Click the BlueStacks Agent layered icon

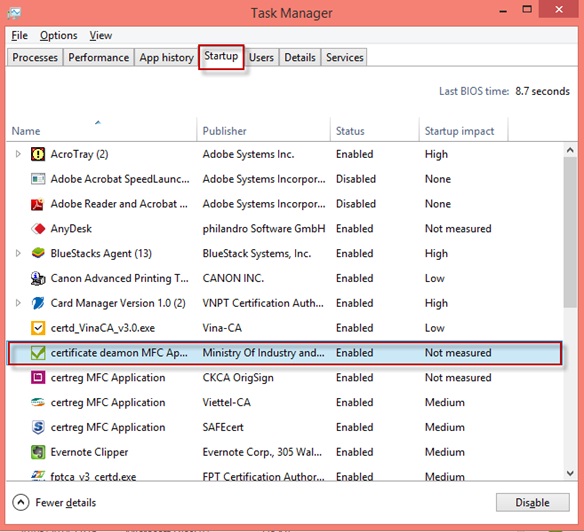pyautogui.click(x=38, y=253)
